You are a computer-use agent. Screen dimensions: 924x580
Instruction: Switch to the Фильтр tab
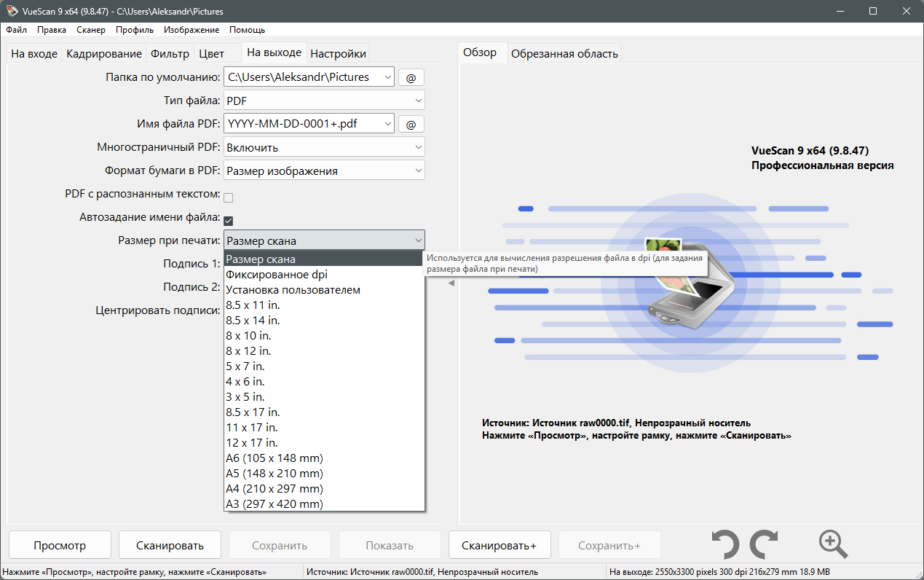(x=170, y=54)
